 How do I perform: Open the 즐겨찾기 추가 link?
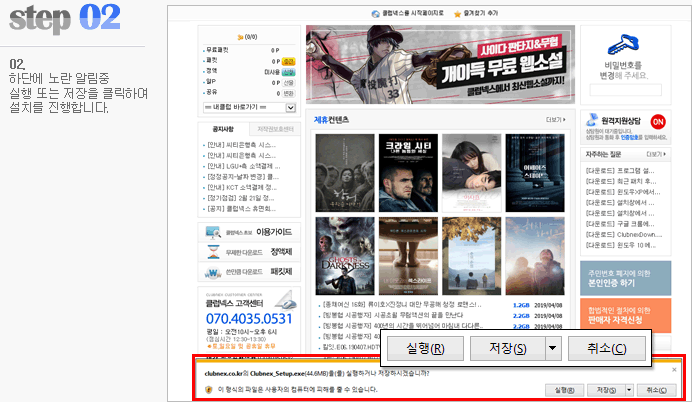pos(481,13)
